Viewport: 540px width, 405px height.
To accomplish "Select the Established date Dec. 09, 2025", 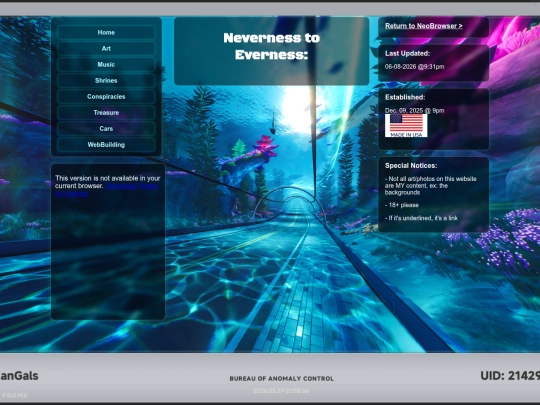I will click(x=414, y=111).
